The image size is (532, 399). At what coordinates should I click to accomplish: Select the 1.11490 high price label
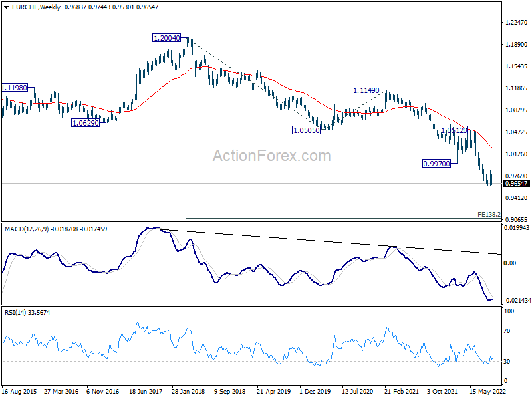pyautogui.click(x=366, y=90)
